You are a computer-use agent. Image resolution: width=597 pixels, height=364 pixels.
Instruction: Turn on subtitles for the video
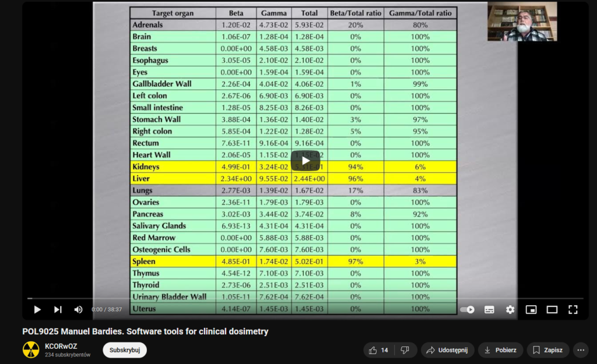point(489,310)
